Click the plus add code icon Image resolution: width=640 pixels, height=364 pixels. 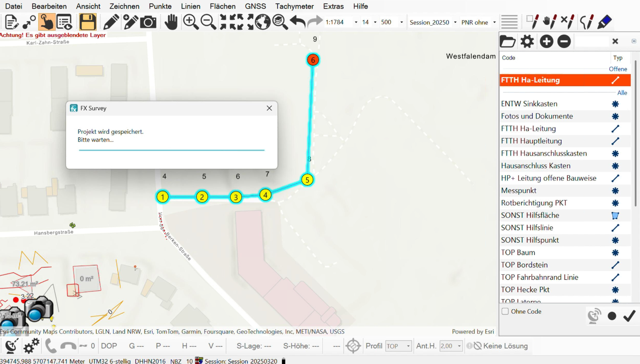(x=546, y=41)
